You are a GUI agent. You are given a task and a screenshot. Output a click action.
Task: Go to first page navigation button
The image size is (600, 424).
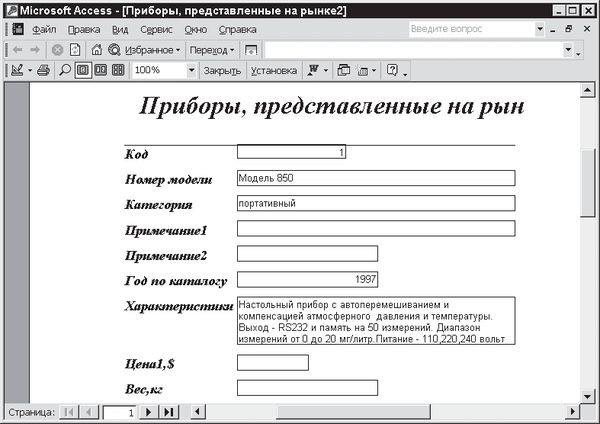pos(69,412)
